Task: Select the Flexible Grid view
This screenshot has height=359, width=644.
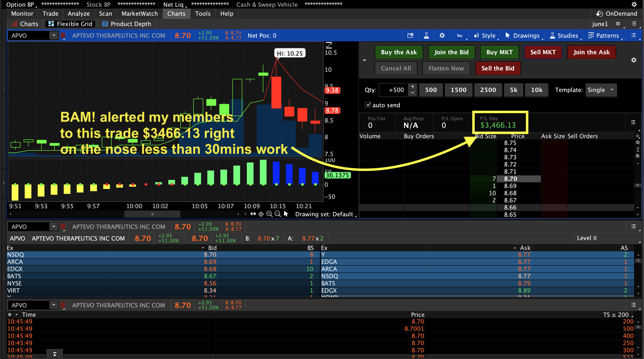Action: point(70,24)
